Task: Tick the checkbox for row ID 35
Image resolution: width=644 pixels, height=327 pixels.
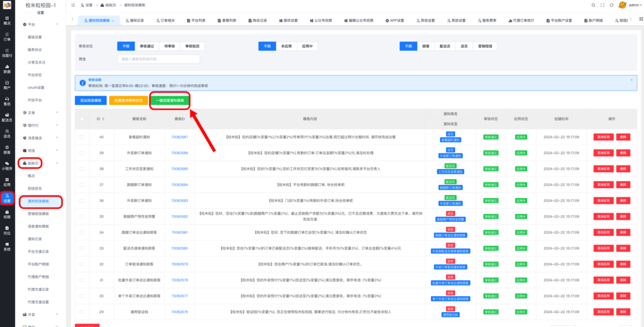Action: pos(81,216)
